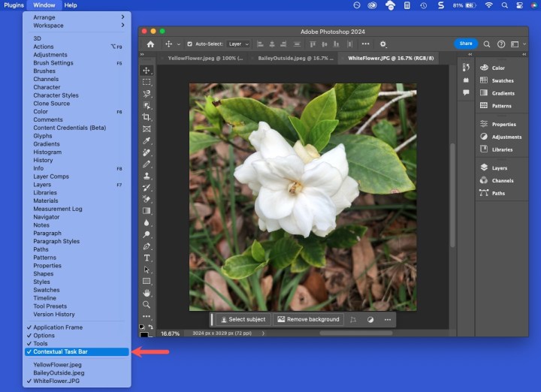Click the foreground color swatch
The width and height of the screenshot is (541, 392).
[144, 334]
